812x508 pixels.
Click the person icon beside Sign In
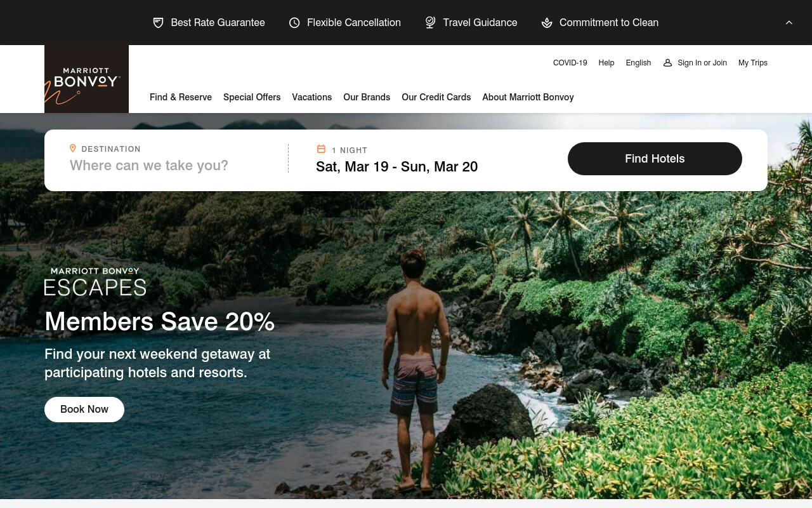667,63
